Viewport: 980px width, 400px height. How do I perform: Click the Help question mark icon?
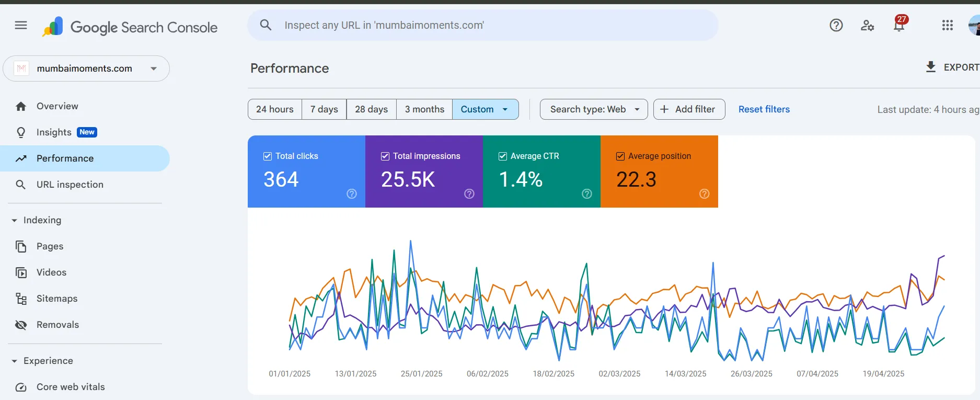coord(836,25)
